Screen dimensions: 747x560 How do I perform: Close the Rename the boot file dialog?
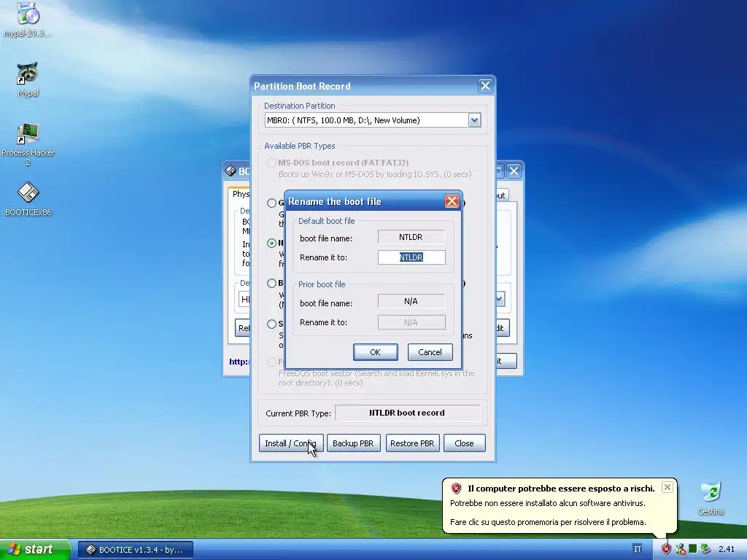pos(451,201)
